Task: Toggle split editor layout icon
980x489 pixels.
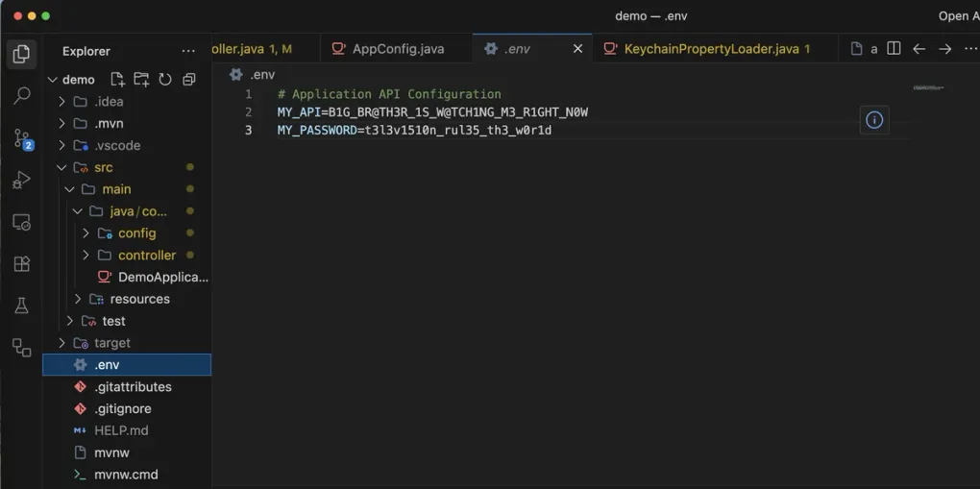Action: point(894,49)
